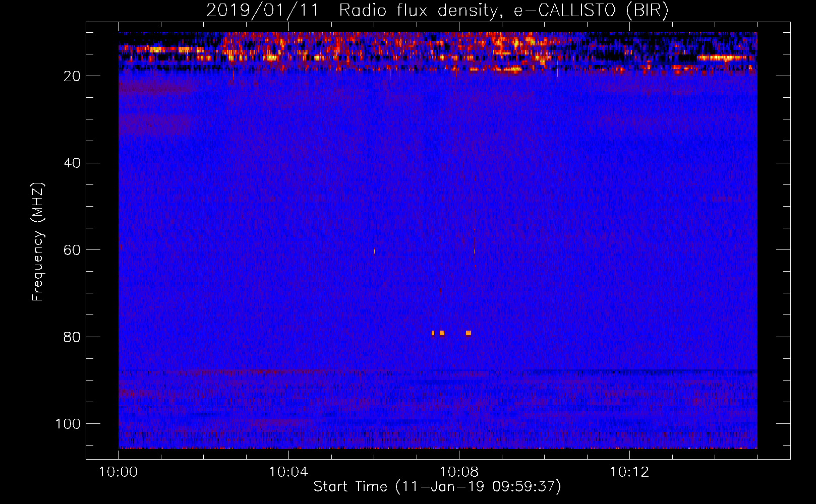Click the 80 MHz frequency tick label
The image size is (816, 504).
(72, 337)
